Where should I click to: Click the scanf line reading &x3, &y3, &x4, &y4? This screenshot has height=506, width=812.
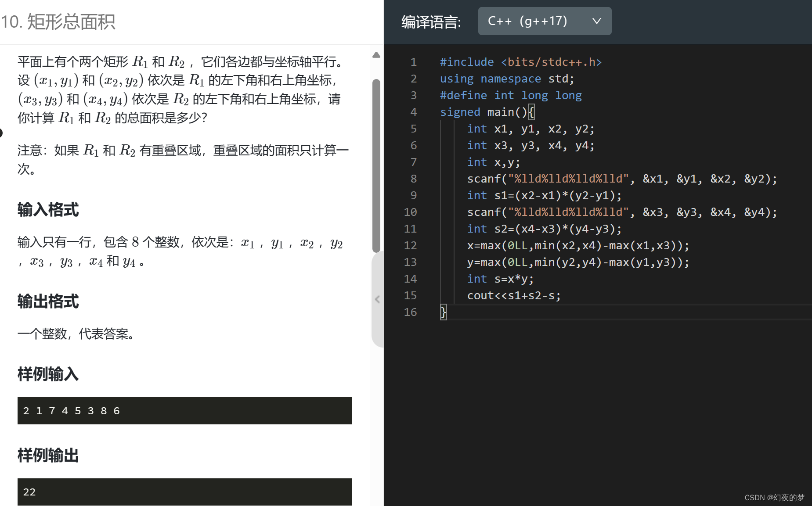tap(622, 212)
